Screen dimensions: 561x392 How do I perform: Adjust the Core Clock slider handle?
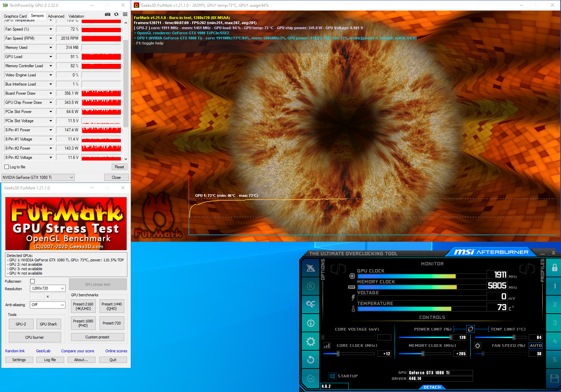pos(338,354)
